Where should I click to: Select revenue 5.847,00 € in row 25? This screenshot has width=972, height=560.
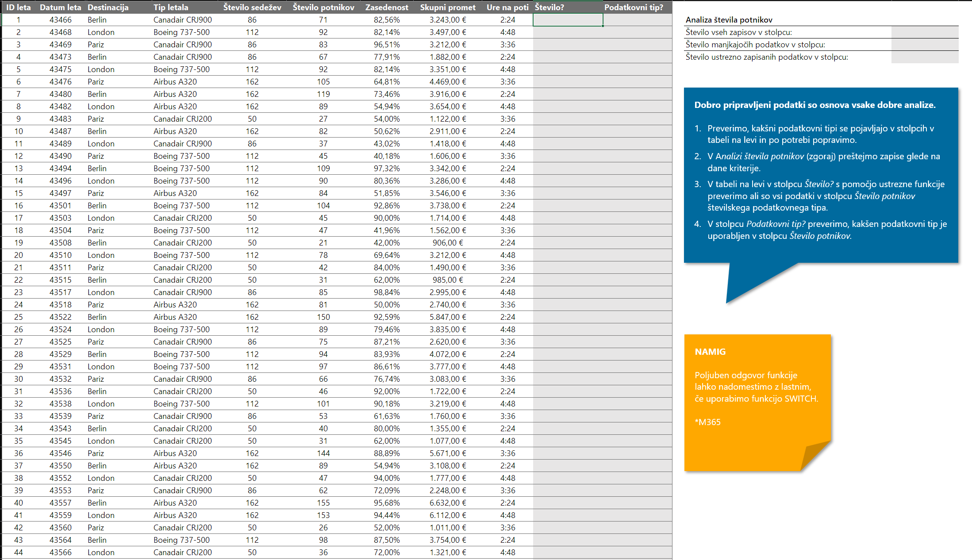(x=448, y=317)
